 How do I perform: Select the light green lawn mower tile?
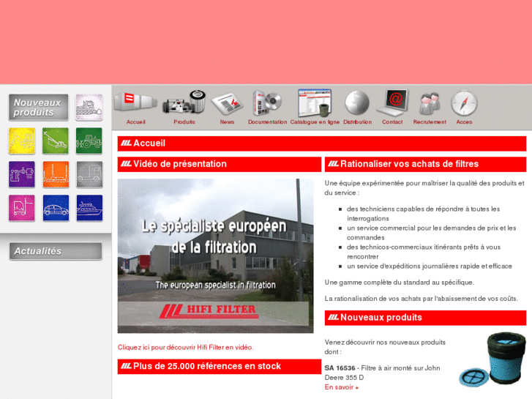tap(56, 141)
